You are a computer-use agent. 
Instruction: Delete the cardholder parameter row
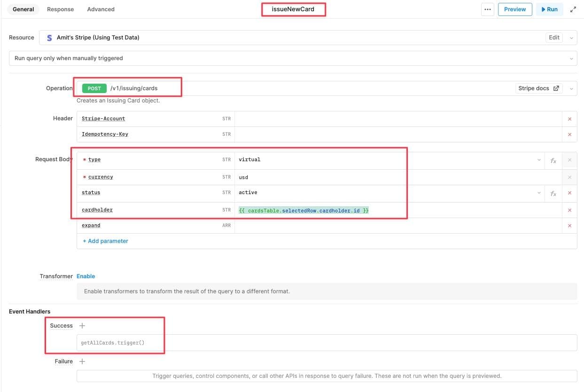click(x=569, y=210)
